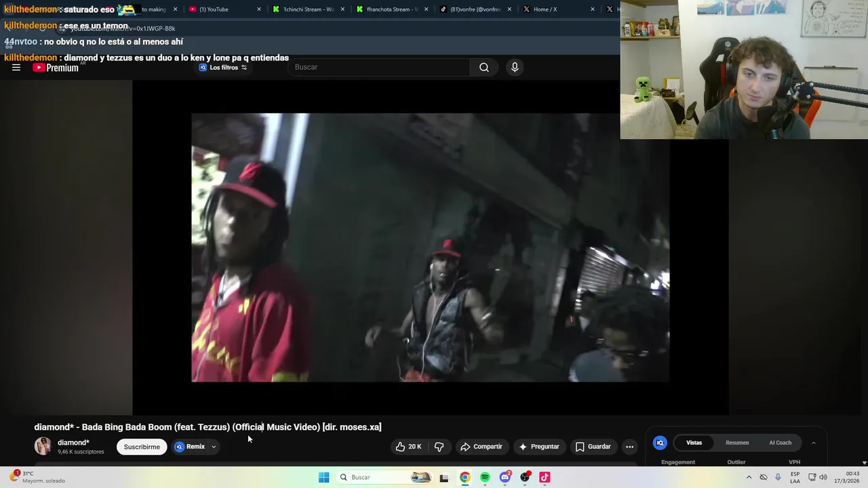Image resolution: width=868 pixels, height=488 pixels.
Task: Show hidden system tray icons
Action: pyautogui.click(x=749, y=477)
